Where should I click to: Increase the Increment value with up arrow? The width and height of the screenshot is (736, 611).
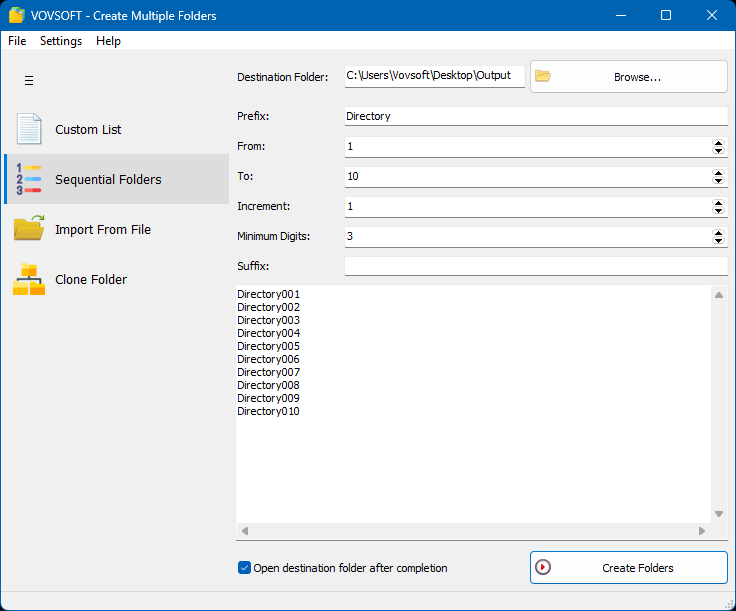click(718, 203)
